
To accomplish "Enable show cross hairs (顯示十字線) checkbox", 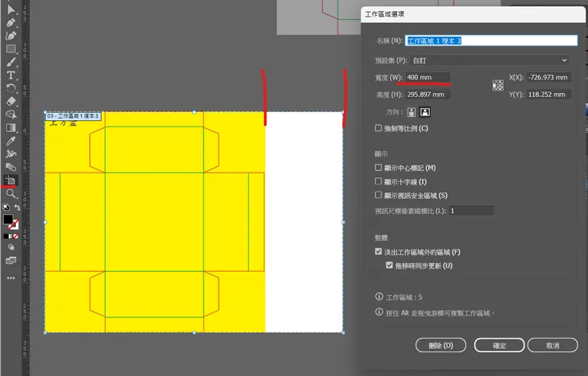I will [x=378, y=181].
